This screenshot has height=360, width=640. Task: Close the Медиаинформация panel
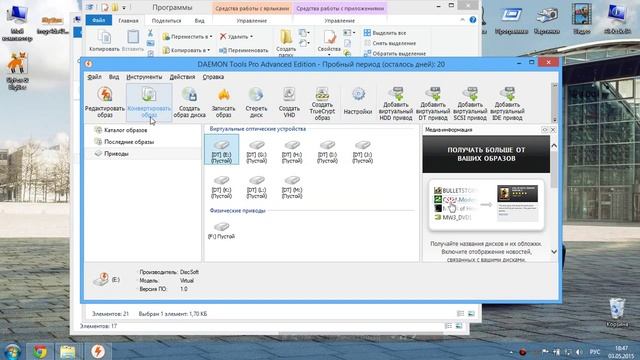pos(553,130)
